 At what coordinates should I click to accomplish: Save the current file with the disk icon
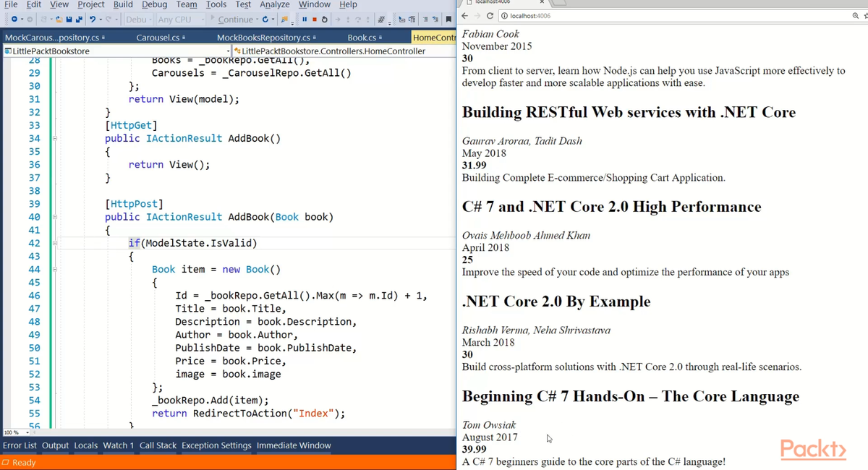click(69, 20)
